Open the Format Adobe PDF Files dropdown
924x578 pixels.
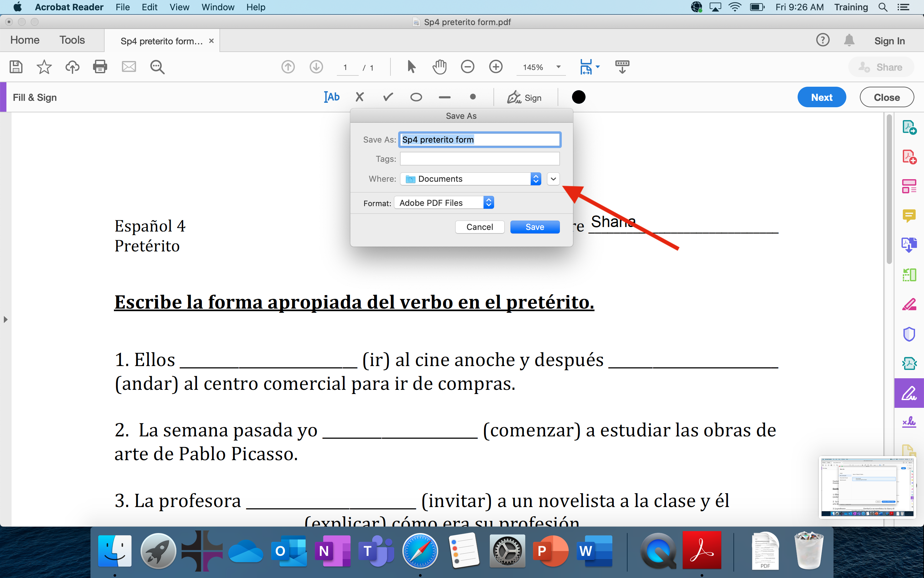tap(444, 203)
